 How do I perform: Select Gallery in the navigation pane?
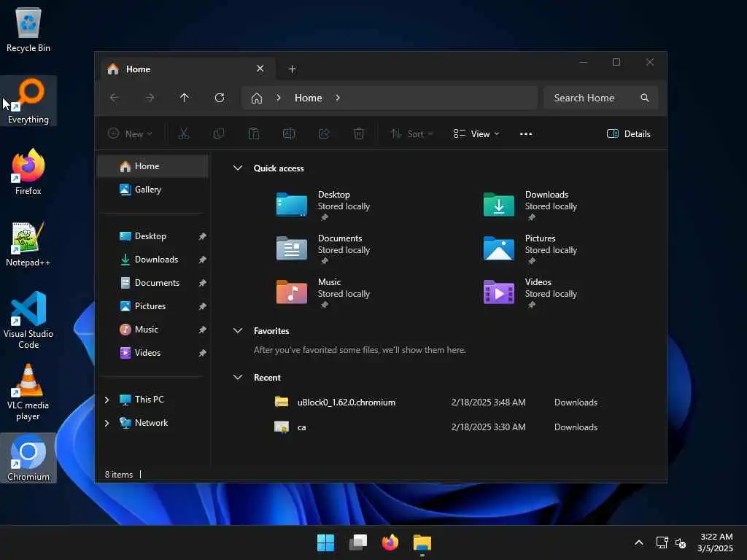tap(152, 190)
